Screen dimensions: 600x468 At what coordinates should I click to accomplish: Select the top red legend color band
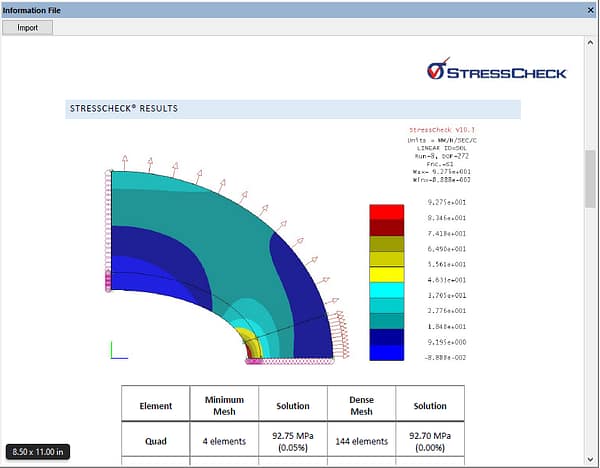click(x=386, y=212)
